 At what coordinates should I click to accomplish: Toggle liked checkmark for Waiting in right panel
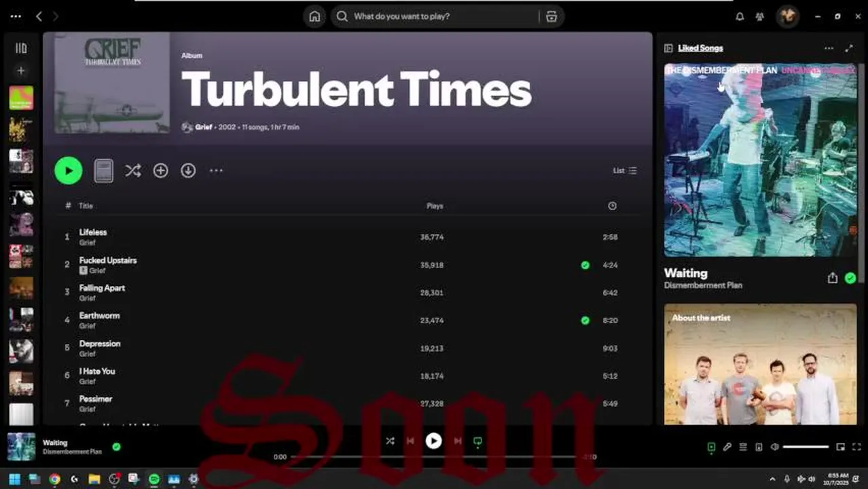[x=850, y=278]
